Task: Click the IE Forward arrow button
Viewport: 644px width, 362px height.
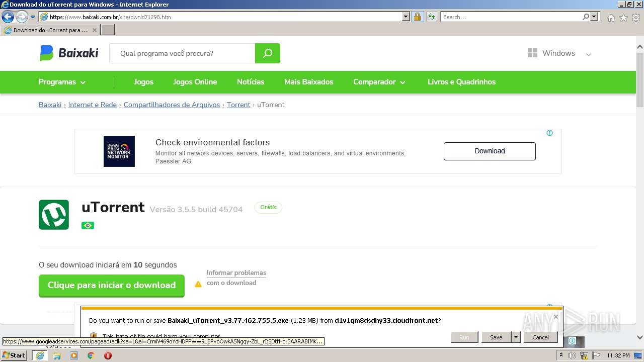Action: [22, 17]
